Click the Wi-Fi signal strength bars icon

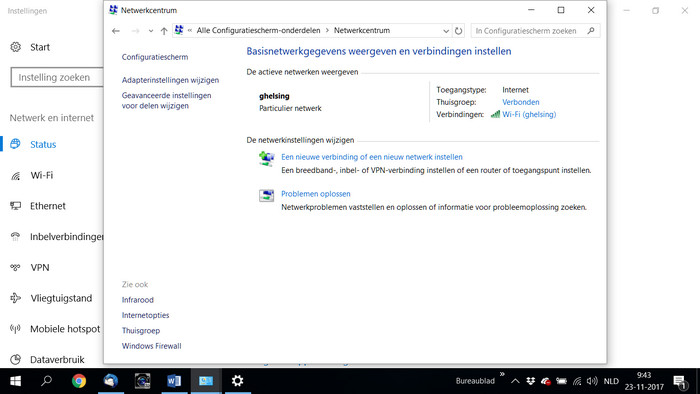point(495,114)
